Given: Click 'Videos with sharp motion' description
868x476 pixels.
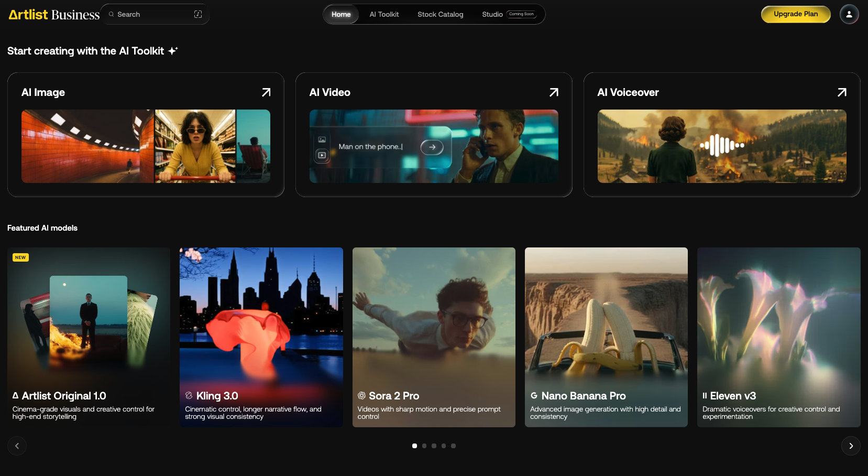Looking at the screenshot, I should [x=429, y=413].
